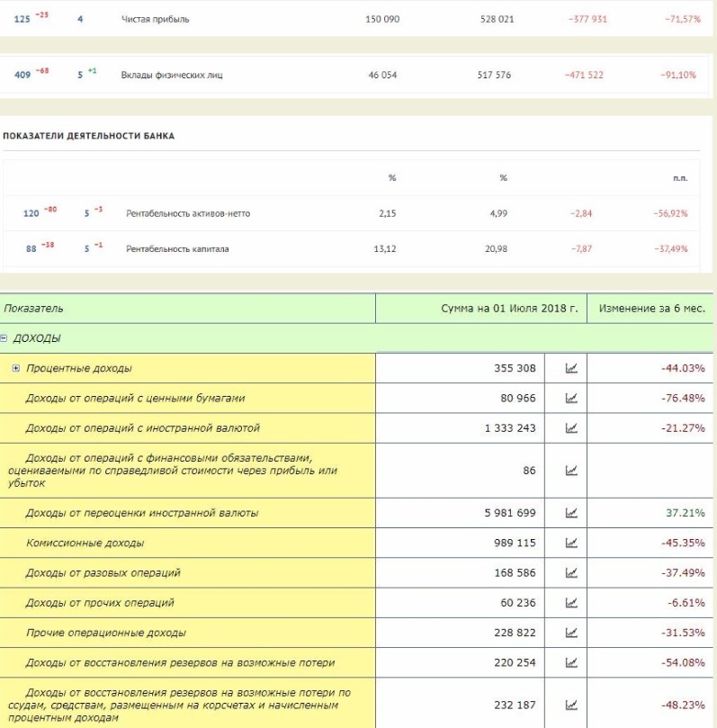This screenshot has width=717, height=728.
Task: Click the Изменение за 6 мес. column header
Action: click(650, 308)
